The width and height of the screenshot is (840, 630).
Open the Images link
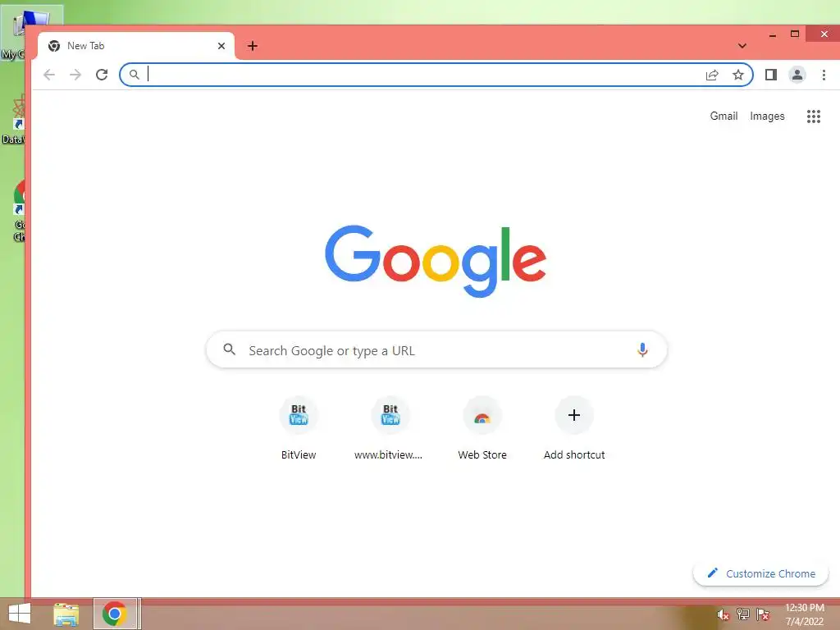[x=767, y=116]
